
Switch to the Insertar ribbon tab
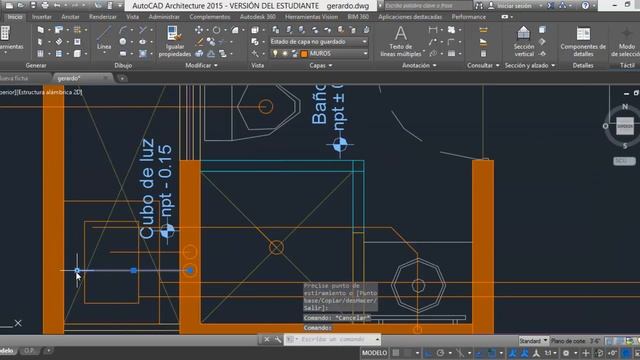tap(42, 17)
